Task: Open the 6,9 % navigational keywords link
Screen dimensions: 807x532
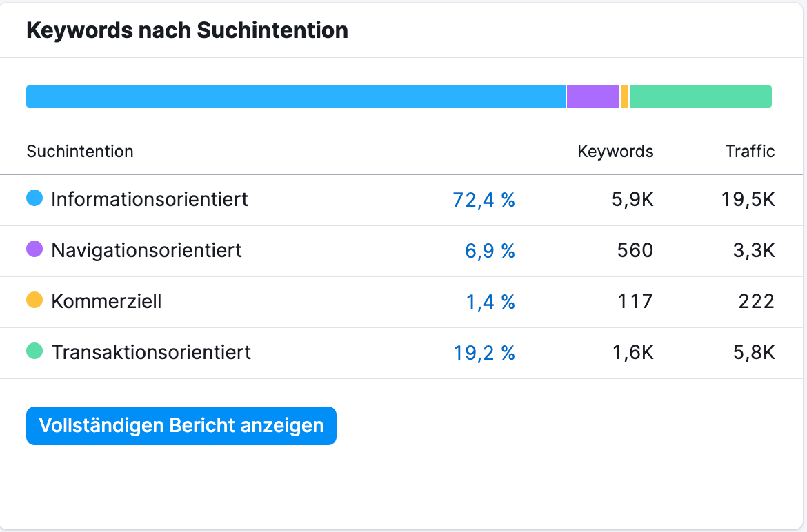Action: click(x=490, y=251)
